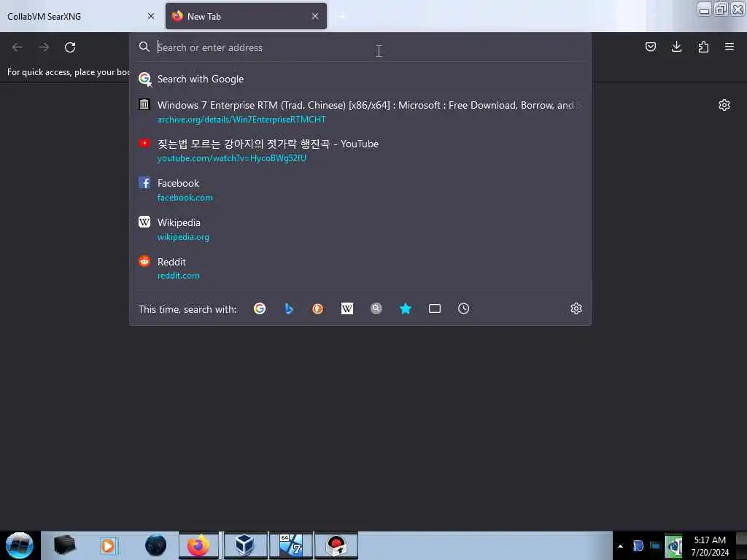Viewport: 747px width, 560px height.
Task: Search bookmarks with the star icon
Action: 406,308
